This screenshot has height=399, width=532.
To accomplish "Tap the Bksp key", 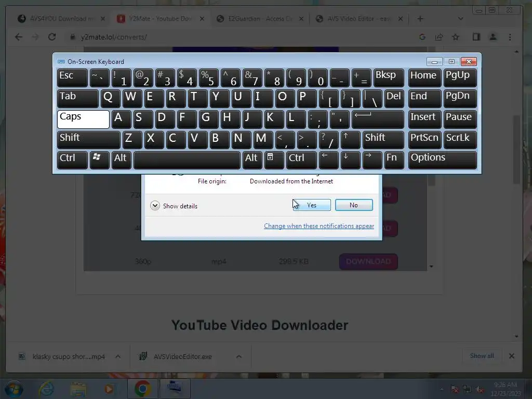I will pyautogui.click(x=389, y=78).
